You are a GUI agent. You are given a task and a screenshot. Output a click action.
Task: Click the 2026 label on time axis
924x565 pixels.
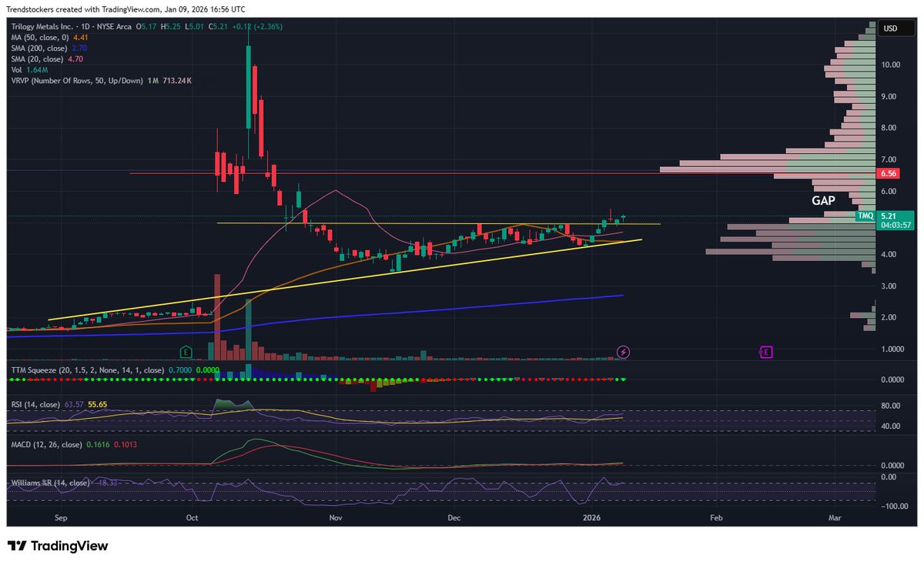(x=592, y=520)
